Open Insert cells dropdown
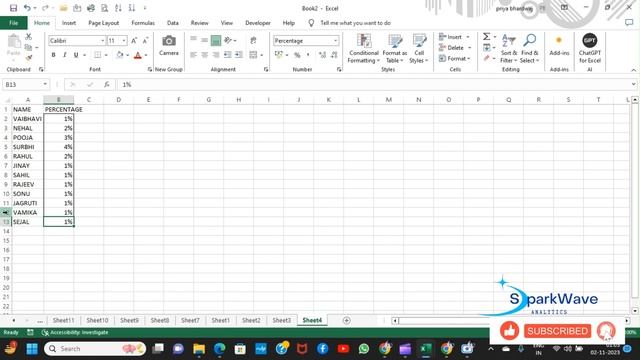This screenshot has width=640, height=360. [468, 37]
